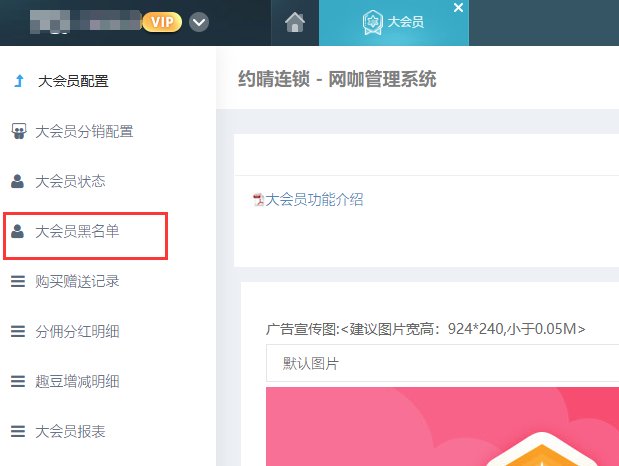Click the pink advertisement banner image
Viewport: 619px width, 466px height.
(x=442, y=427)
